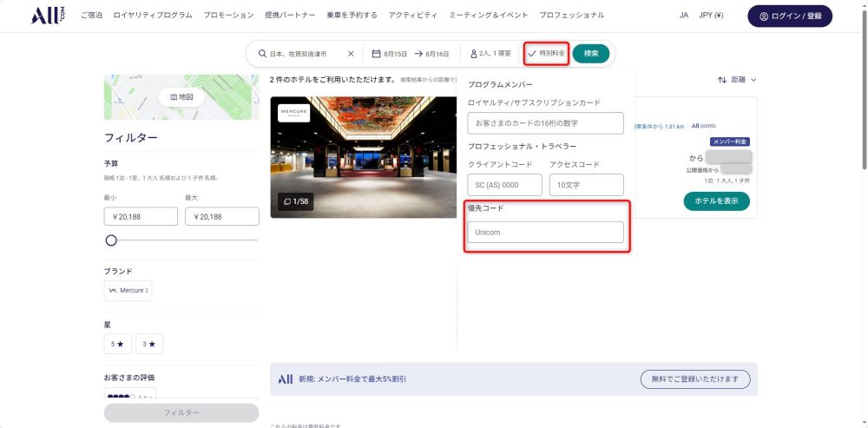This screenshot has height=428, width=868.
Task: Toggle the 3 star filter
Action: pyautogui.click(x=149, y=344)
